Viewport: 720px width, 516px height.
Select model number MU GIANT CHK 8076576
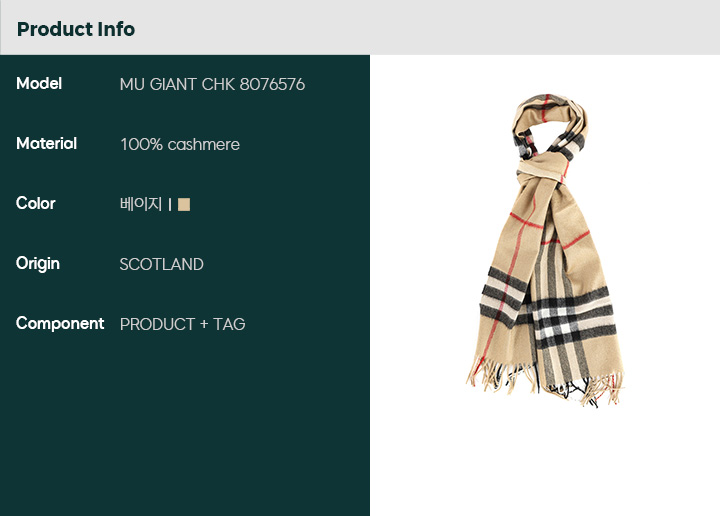pos(212,84)
